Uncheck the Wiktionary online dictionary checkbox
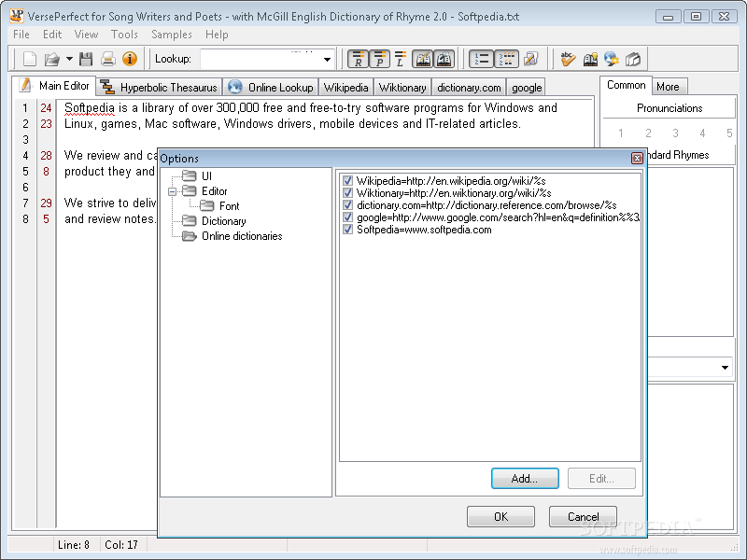Screen dimensions: 747x560 tap(347, 193)
